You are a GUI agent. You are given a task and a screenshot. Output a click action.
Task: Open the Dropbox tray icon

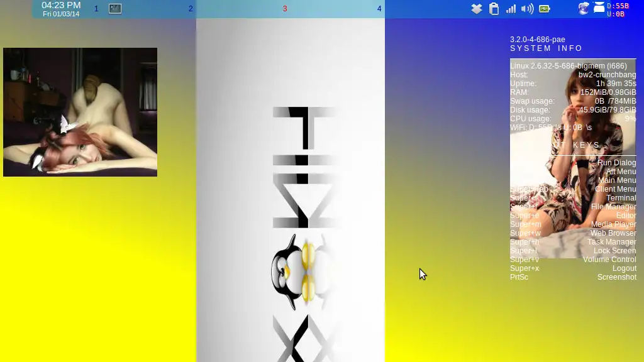click(x=477, y=9)
